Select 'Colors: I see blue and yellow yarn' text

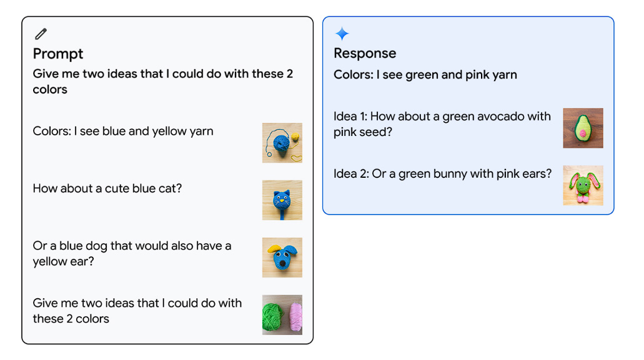(123, 131)
